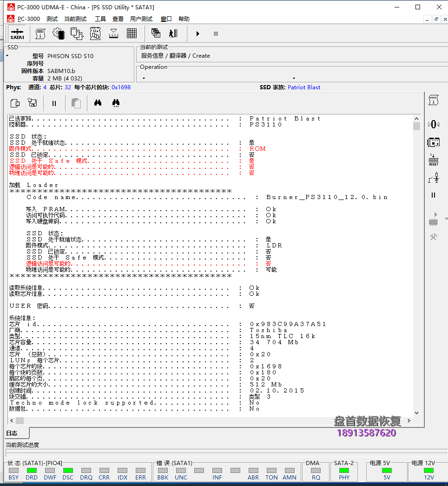Start test with play button
Screen dimensions: 448x486
click(198, 33)
